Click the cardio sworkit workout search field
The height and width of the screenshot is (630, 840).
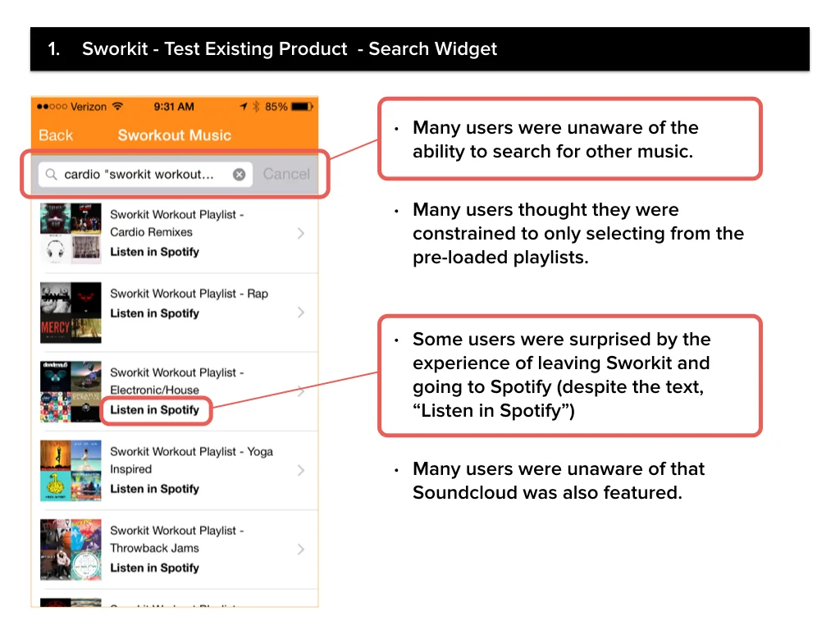[x=145, y=175]
